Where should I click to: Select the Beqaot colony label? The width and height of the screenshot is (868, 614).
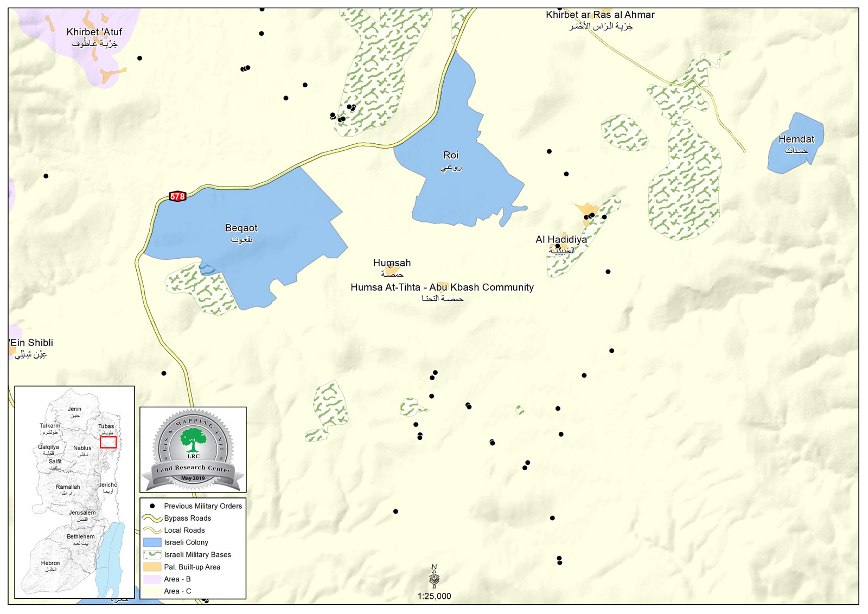(241, 228)
